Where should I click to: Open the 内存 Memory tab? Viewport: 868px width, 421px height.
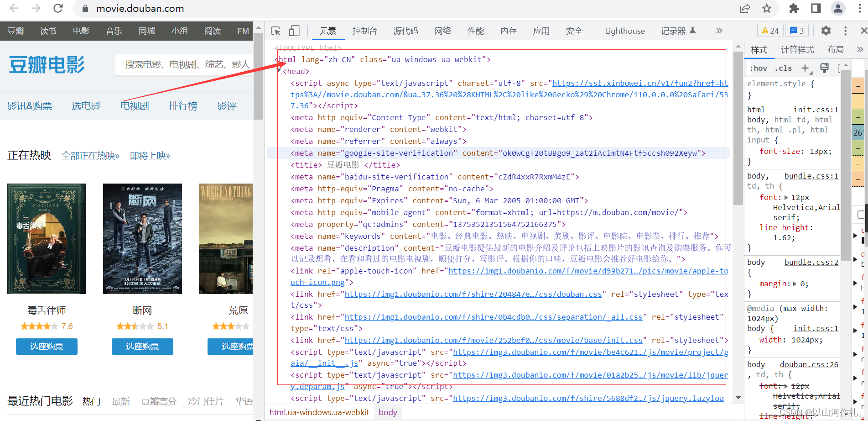pyautogui.click(x=508, y=31)
